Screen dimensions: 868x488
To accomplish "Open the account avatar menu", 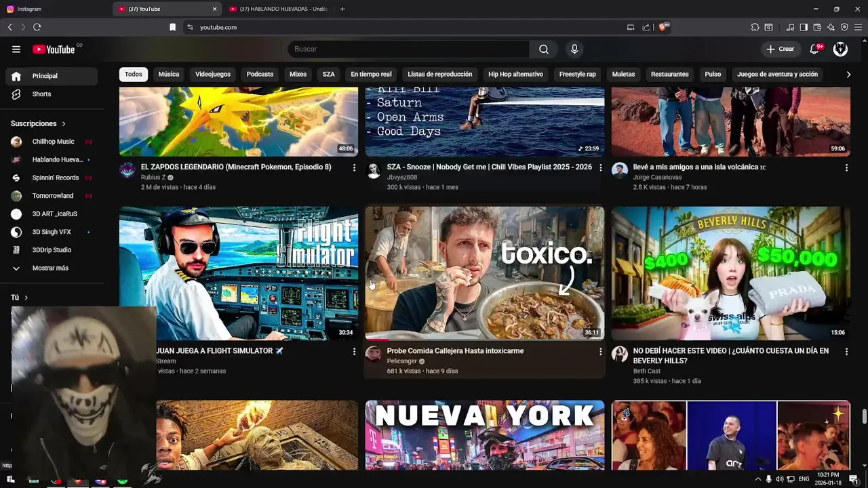I will (840, 49).
